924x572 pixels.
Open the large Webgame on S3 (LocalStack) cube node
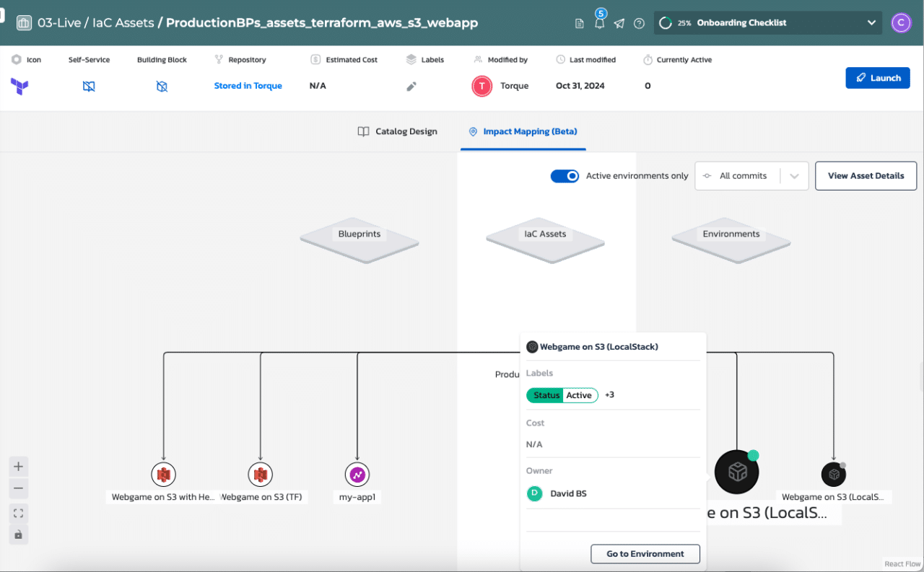click(736, 472)
